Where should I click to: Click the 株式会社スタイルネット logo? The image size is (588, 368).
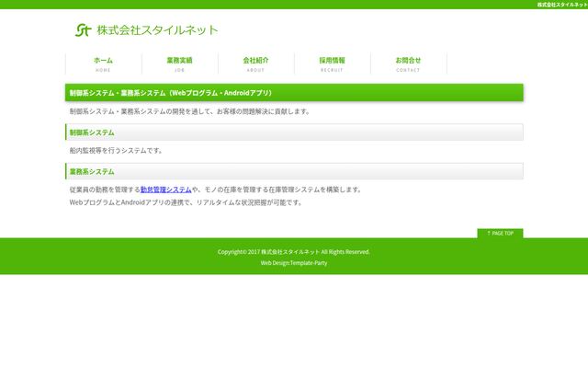[146, 30]
